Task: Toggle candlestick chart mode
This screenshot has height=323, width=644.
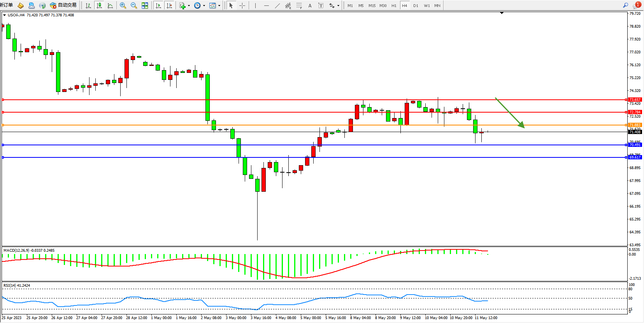Action: (x=99, y=5)
